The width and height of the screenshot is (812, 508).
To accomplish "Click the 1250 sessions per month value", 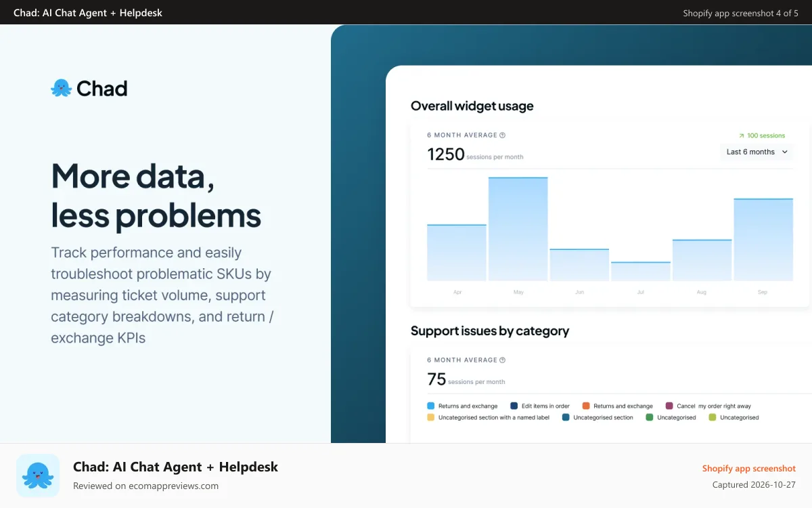I will click(x=475, y=154).
